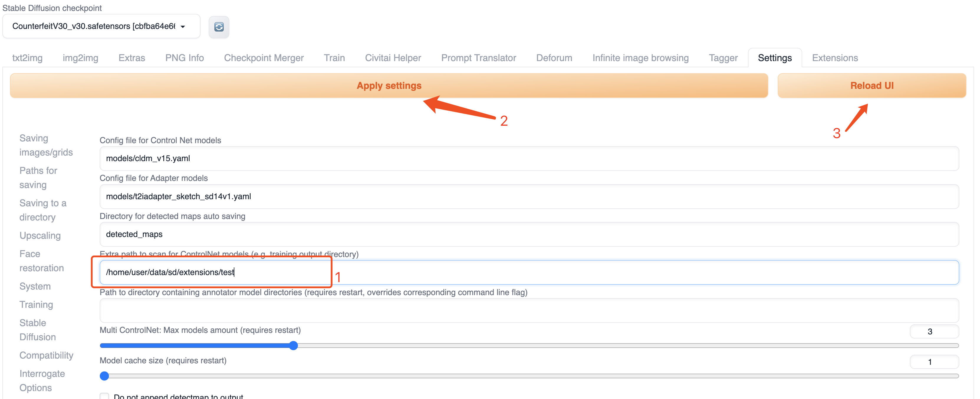Select the Settings tab

[x=775, y=58]
